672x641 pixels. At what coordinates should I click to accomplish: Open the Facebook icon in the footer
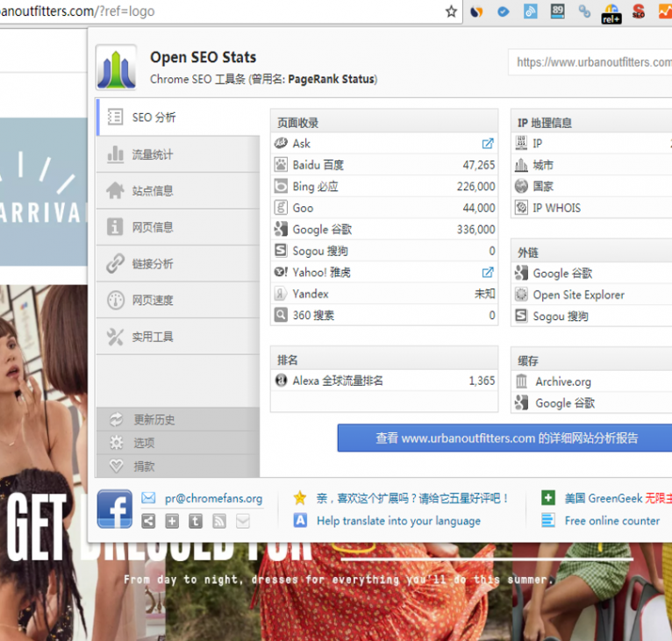114,509
